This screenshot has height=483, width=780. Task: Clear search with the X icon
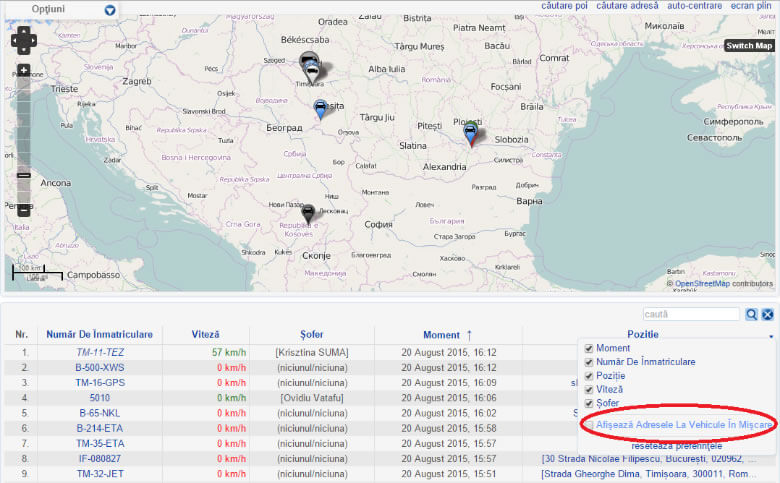768,314
